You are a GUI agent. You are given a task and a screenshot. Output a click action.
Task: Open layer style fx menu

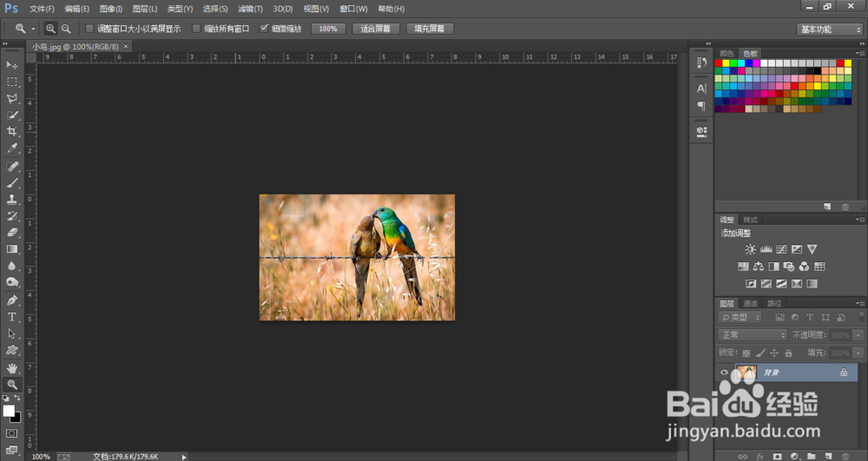pyautogui.click(x=760, y=457)
